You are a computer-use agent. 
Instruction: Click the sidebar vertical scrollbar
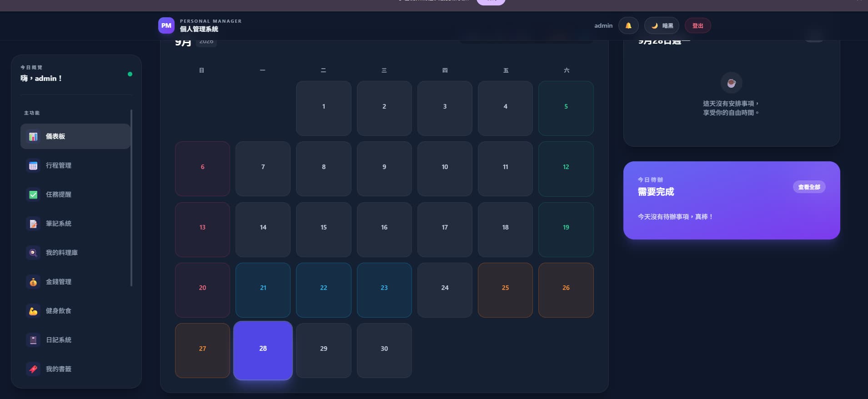pyautogui.click(x=131, y=198)
